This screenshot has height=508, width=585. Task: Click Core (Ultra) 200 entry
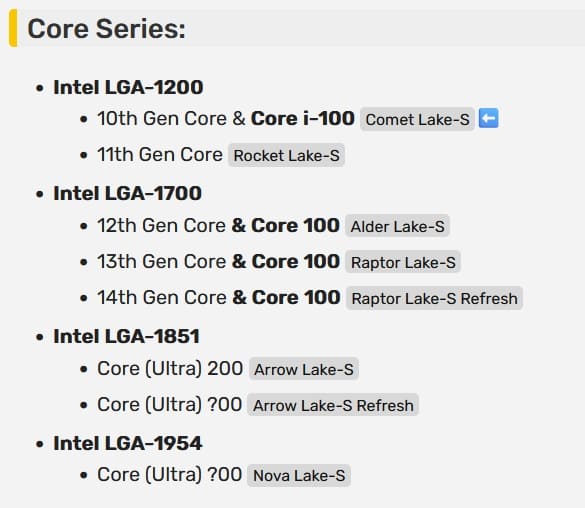click(x=170, y=369)
